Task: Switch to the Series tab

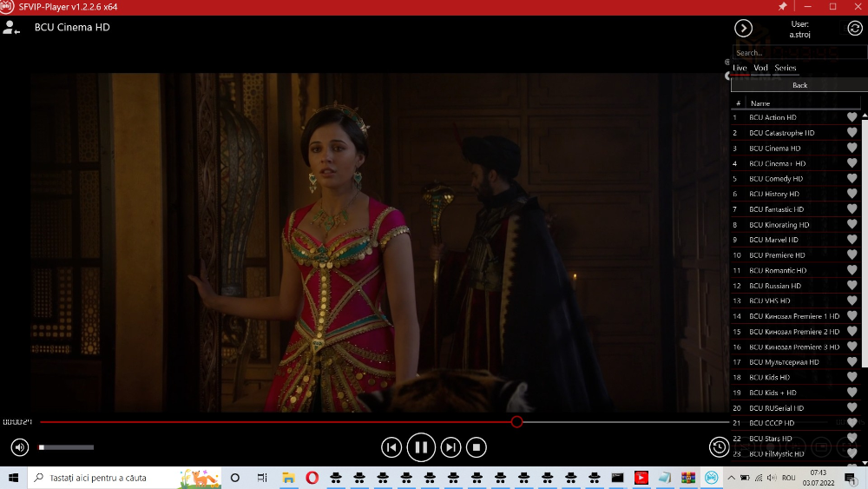Action: (x=785, y=68)
